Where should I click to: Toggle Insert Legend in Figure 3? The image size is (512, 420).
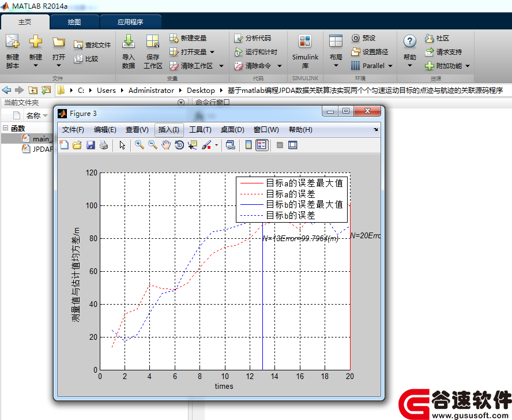click(262, 145)
